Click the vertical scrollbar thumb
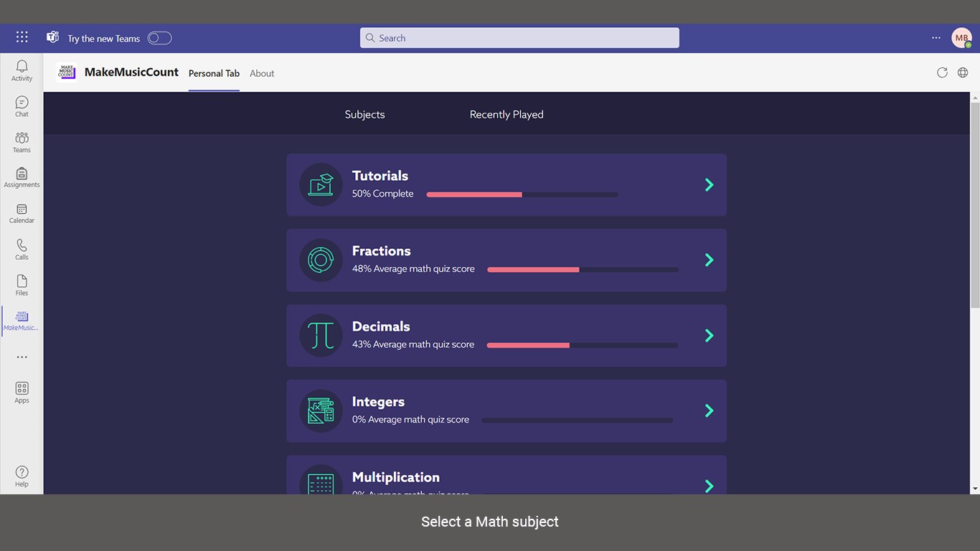This screenshot has height=551, width=980. 975,204
